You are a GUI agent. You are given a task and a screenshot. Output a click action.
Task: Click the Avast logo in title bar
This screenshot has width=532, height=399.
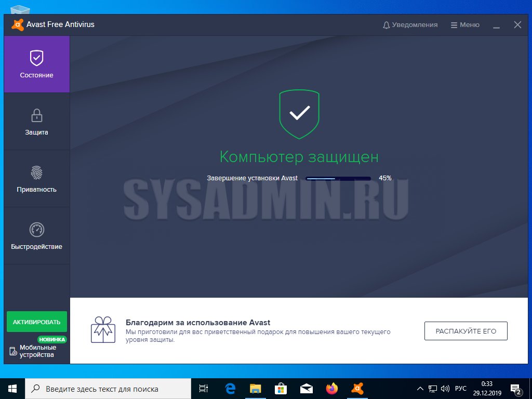click(x=17, y=24)
